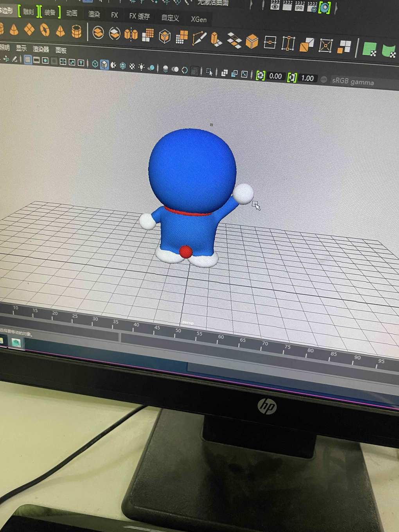Click the Bevel cube shelf icon
The image size is (399, 532).
coord(252,41)
